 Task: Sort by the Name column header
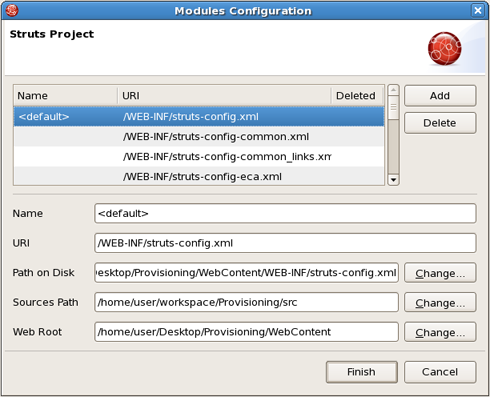click(x=66, y=96)
